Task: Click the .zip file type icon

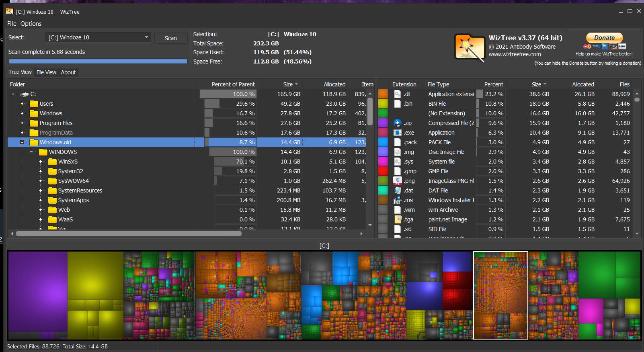Action: pyautogui.click(x=397, y=123)
